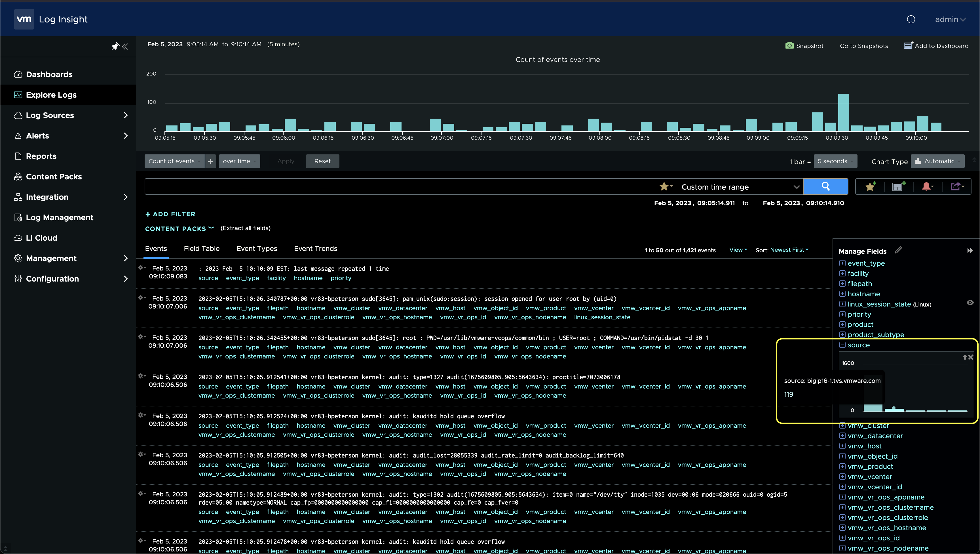Click the tallest histogram bar near 09:09:30

pos(843,113)
